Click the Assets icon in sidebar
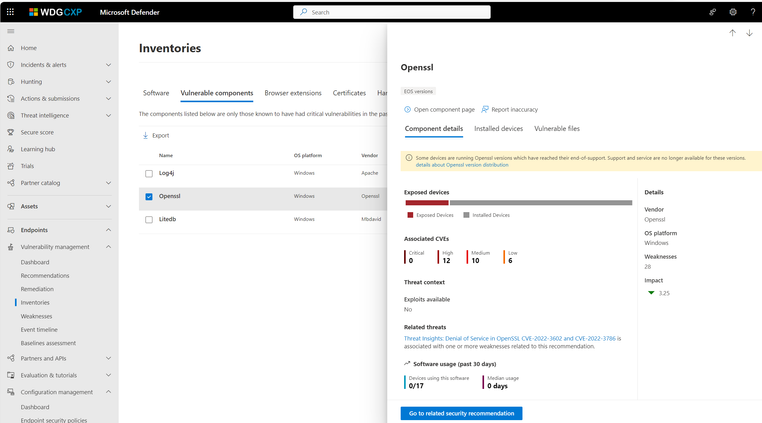The height and width of the screenshot is (423, 762). tap(11, 206)
